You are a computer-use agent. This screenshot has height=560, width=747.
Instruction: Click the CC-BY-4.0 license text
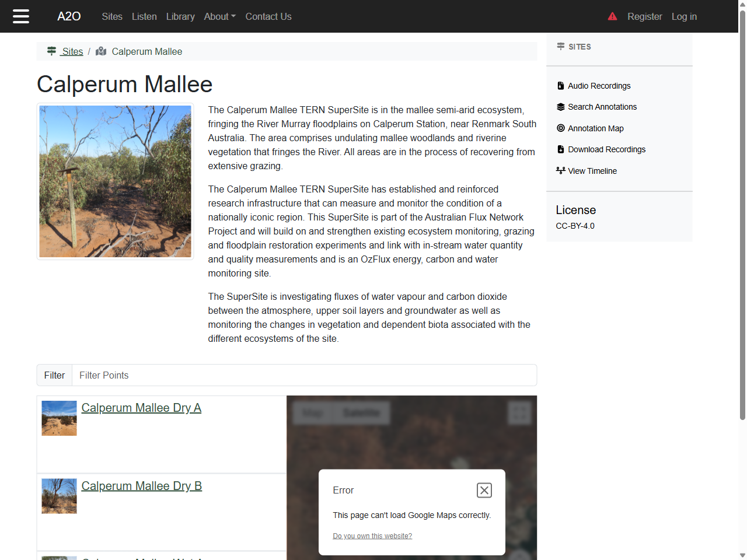tap(575, 226)
